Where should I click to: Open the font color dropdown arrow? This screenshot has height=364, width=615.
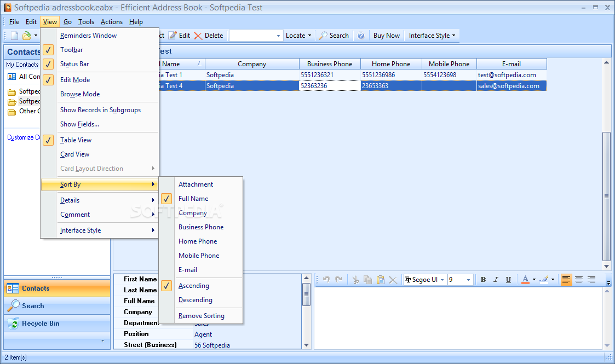point(534,280)
